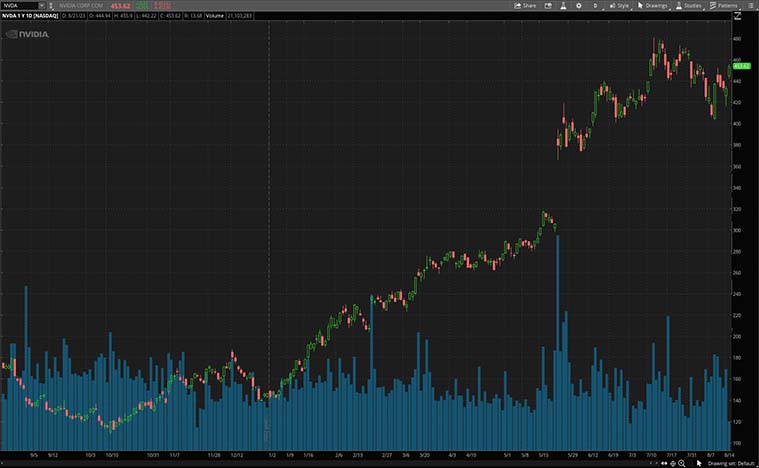Click the NVDA 1 Y 1D [NASDAQ] chart title

[x=30, y=16]
